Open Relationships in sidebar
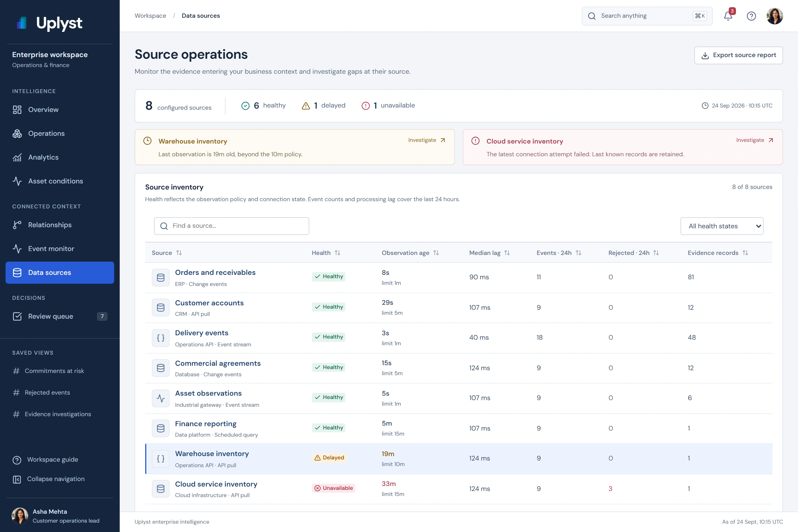Screen dimensions: 798x532 [60, 225]
